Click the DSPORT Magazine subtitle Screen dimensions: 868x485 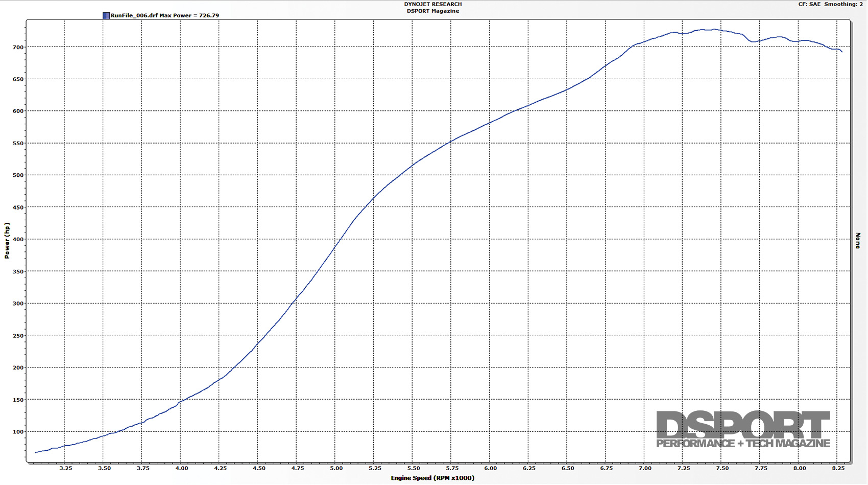[432, 11]
